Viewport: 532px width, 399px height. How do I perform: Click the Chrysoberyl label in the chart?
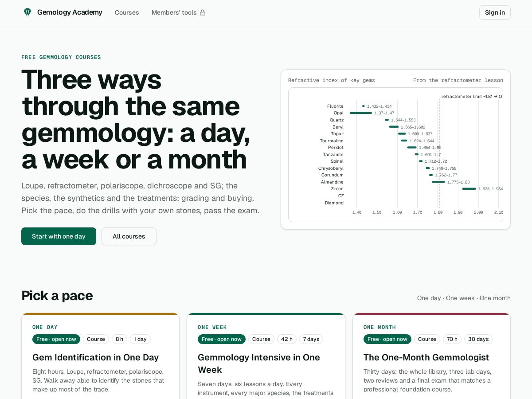click(x=331, y=168)
